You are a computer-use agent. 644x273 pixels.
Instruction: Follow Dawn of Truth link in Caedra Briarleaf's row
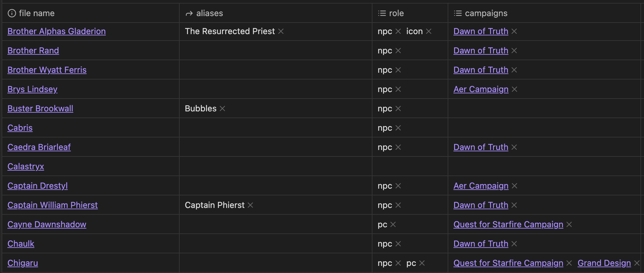(x=480, y=147)
